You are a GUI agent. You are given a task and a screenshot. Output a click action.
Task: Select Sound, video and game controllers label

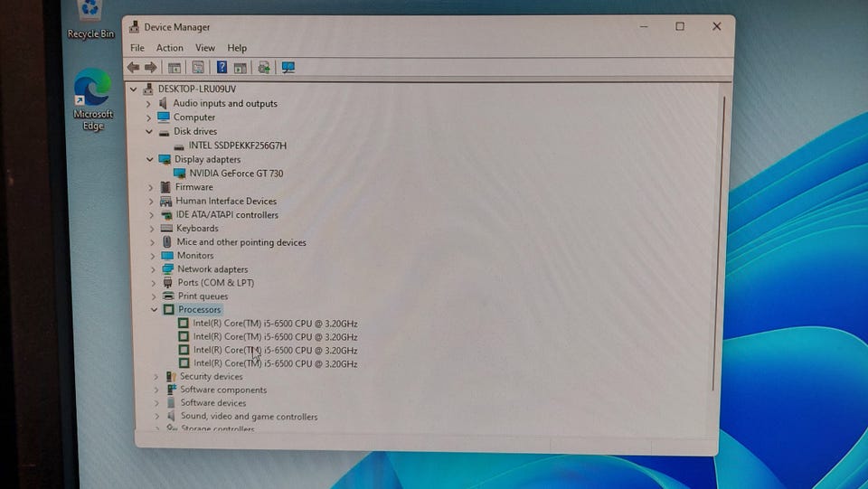[x=250, y=417]
